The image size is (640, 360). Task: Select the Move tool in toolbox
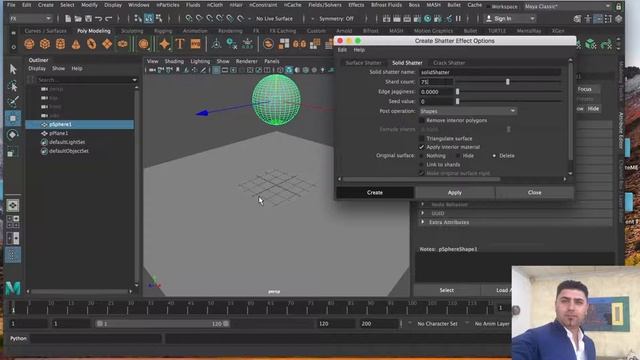tap(13, 118)
